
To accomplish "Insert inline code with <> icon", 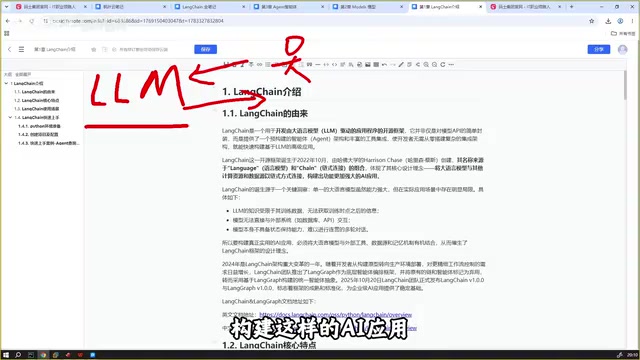I will tap(334, 64).
